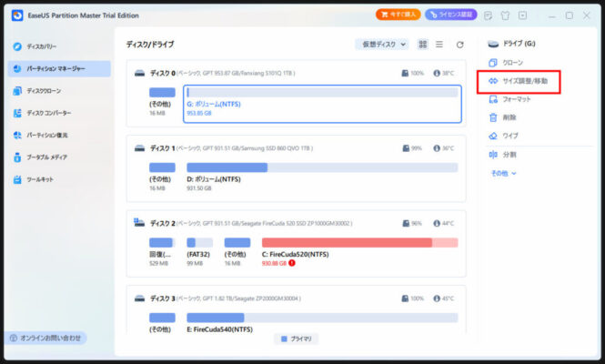Click ディスク 3 health 100% icon
The height and width of the screenshot is (364, 605).
[405, 298]
